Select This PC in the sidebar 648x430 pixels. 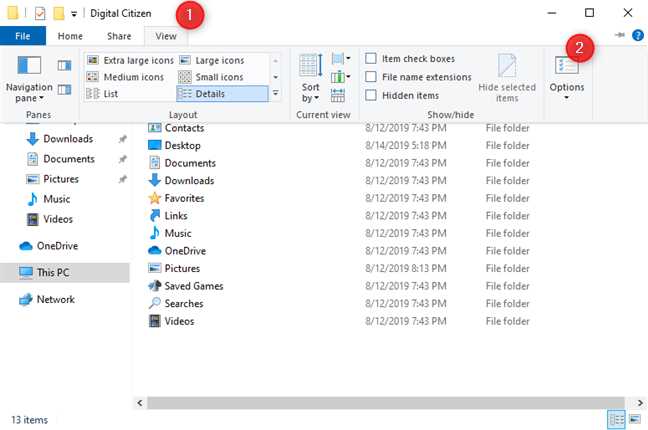pos(65,272)
